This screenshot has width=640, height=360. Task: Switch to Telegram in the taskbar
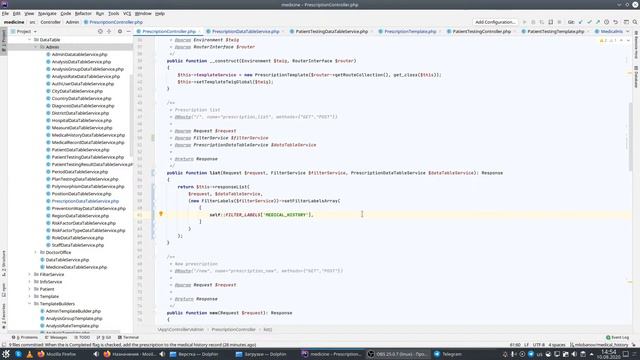click(x=448, y=354)
